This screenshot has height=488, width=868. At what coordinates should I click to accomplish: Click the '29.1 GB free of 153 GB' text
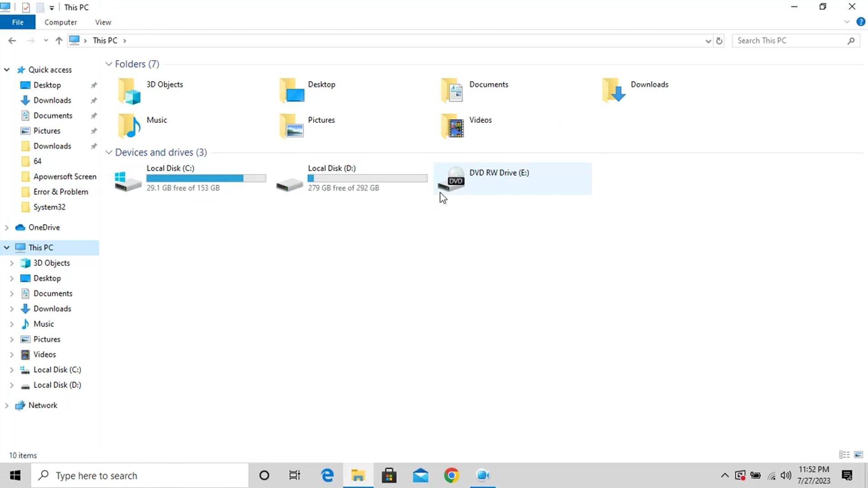pos(183,188)
